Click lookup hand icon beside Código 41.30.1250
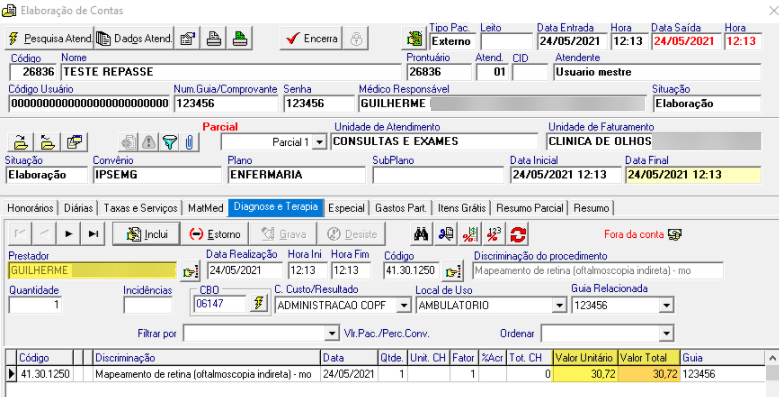 point(453,271)
